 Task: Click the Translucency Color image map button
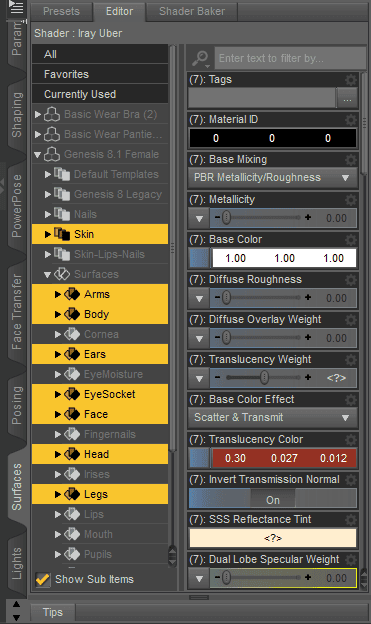199,458
